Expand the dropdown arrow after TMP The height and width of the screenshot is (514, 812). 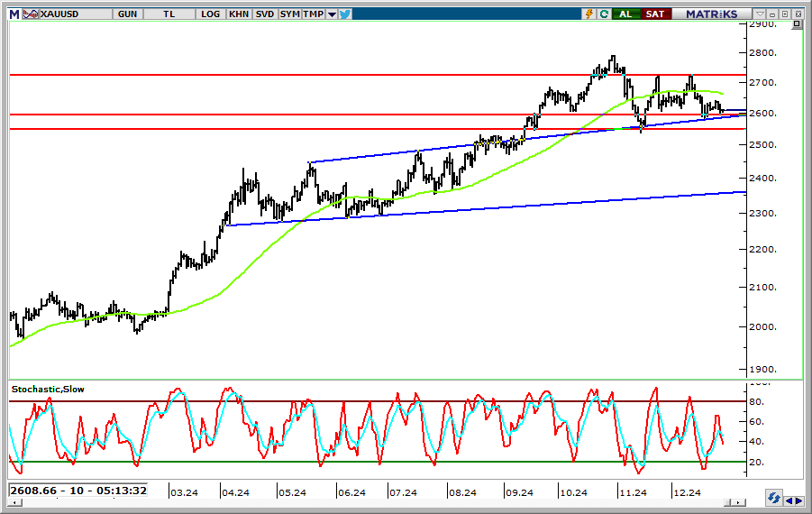332,14
